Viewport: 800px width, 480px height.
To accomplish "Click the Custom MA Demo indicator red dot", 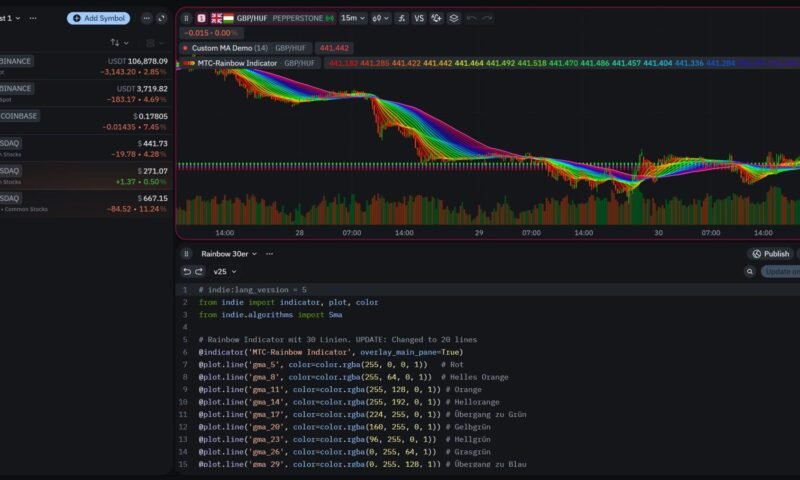I will [x=185, y=48].
